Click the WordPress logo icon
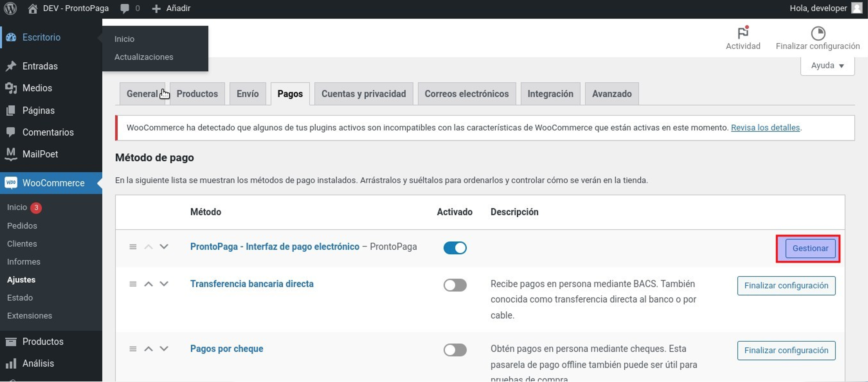Image resolution: width=868 pixels, height=382 pixels. 10,8
